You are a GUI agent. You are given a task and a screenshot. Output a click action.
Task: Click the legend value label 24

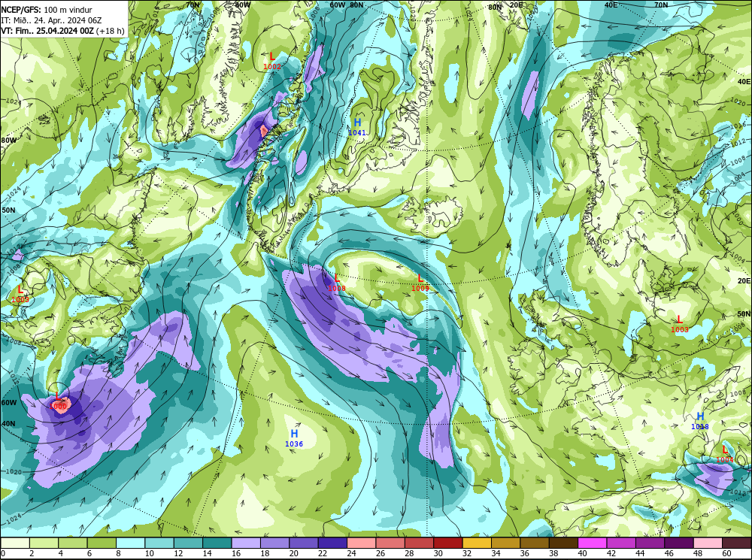tap(351, 554)
